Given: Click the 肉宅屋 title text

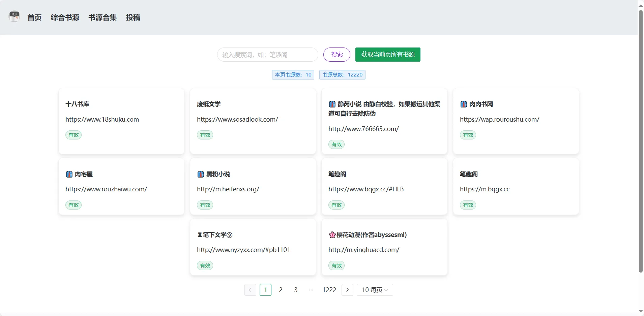Looking at the screenshot, I should (x=84, y=174).
